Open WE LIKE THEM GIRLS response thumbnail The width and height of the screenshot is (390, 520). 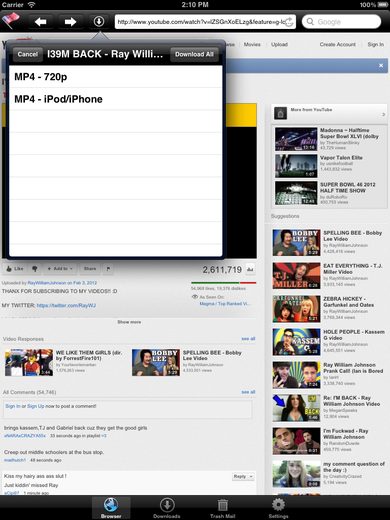pyautogui.click(x=29, y=363)
